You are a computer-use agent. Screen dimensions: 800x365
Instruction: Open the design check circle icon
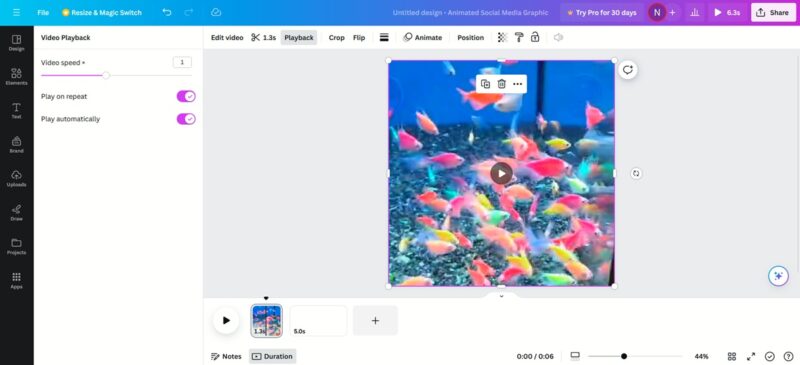770,356
